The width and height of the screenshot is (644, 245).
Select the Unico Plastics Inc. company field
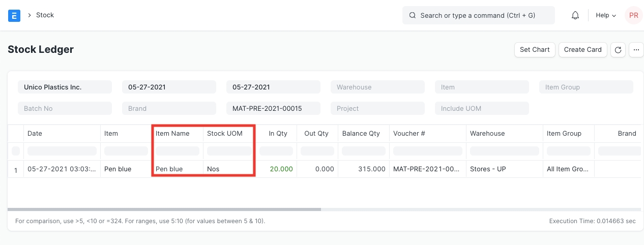coord(65,87)
